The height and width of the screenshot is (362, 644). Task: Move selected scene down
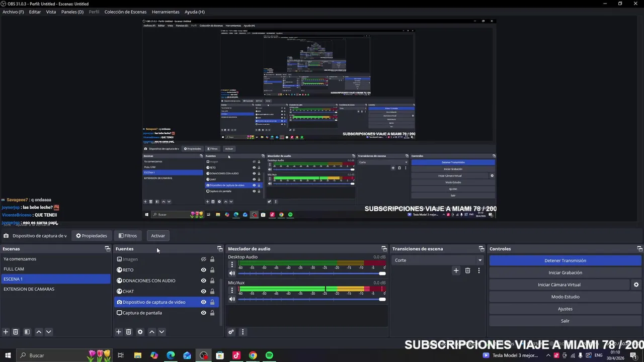click(x=48, y=332)
